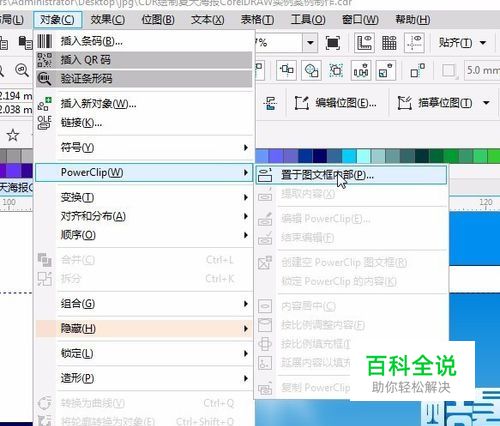
Task: Click the 描摹位图(T) button
Action: pyautogui.click(x=435, y=103)
